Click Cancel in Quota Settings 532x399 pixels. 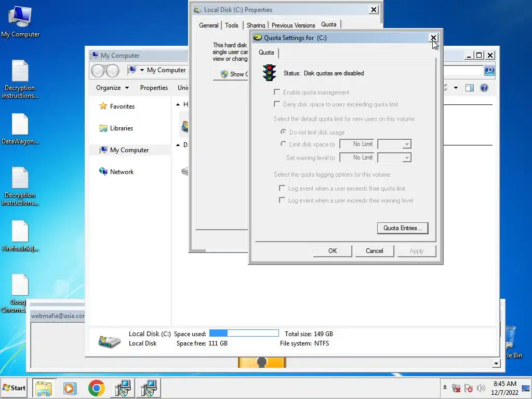(x=374, y=251)
